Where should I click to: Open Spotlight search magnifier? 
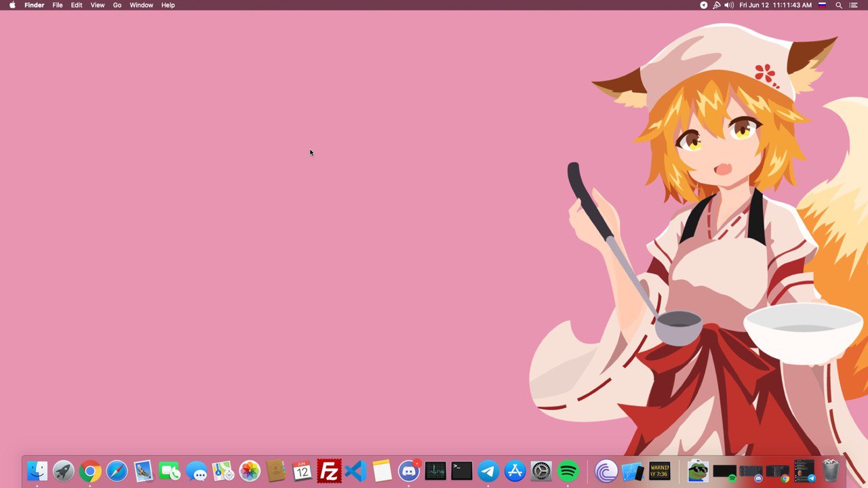(x=839, y=5)
